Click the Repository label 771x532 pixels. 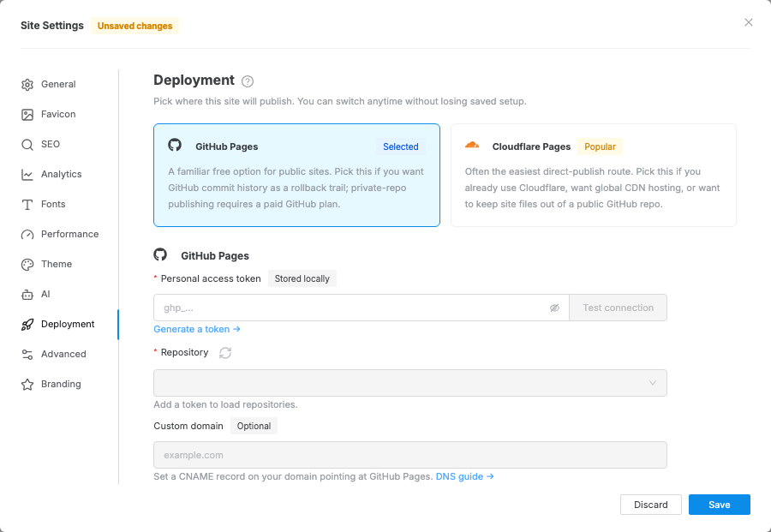pos(184,353)
